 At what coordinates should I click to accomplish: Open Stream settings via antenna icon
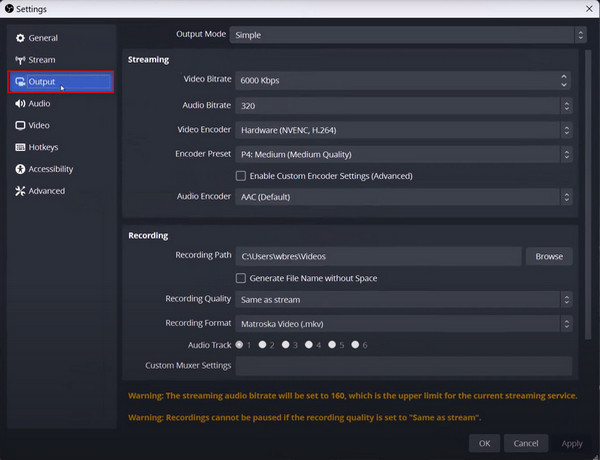pos(20,60)
